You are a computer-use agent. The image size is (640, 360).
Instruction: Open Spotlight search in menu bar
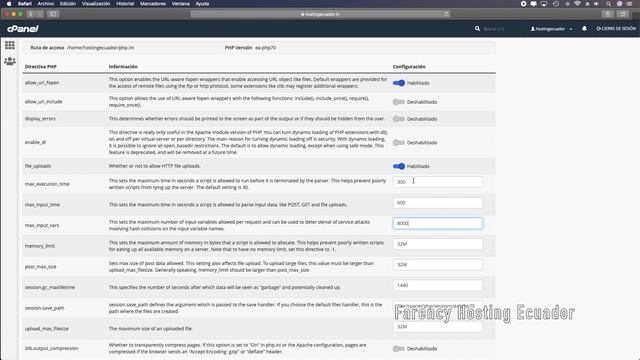tap(608, 4)
